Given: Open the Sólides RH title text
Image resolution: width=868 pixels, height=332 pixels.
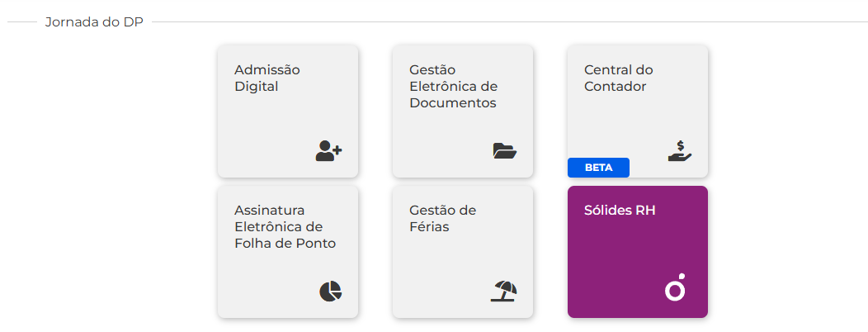Looking at the screenshot, I should click(620, 211).
